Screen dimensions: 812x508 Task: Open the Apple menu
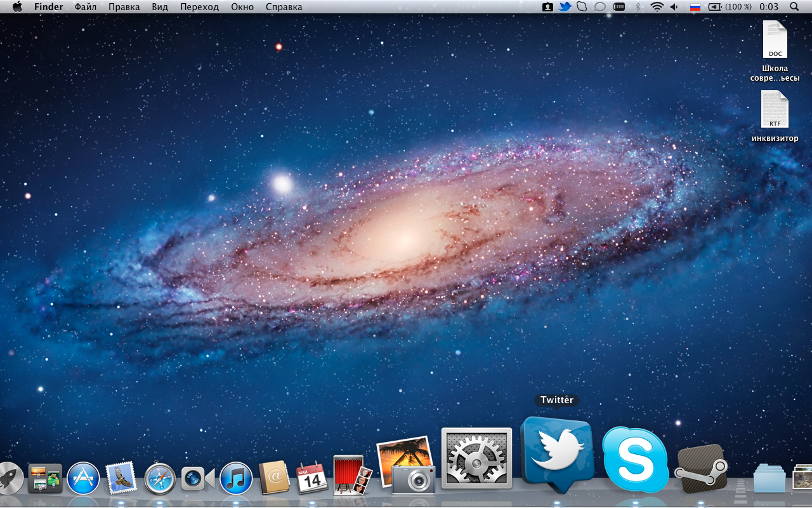coord(17,7)
